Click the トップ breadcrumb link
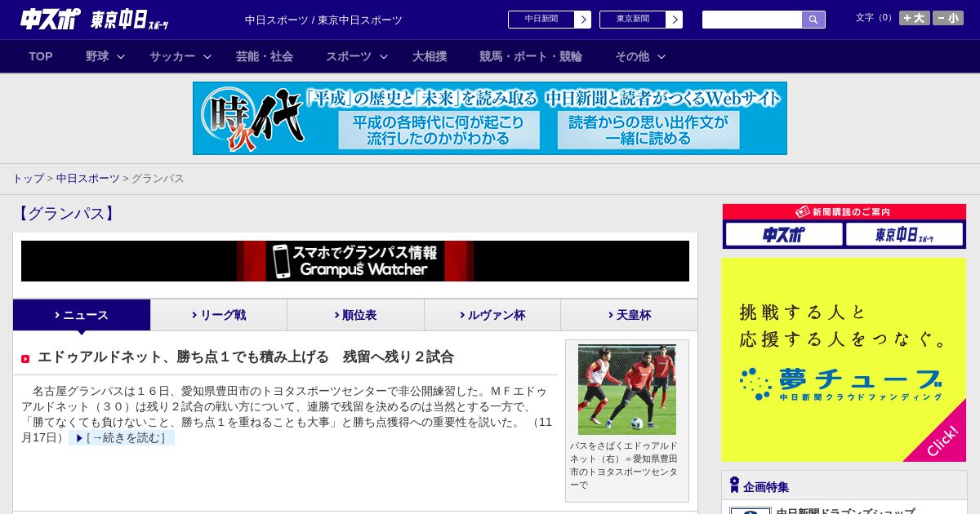980x514 pixels. click(28, 178)
